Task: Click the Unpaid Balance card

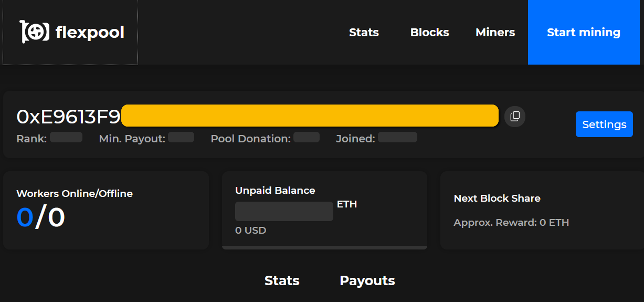Action: pyautogui.click(x=324, y=210)
